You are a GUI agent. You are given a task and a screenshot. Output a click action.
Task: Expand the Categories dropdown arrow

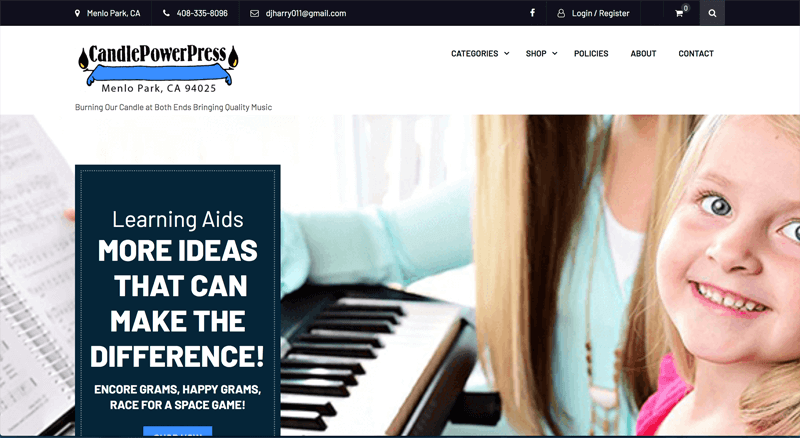pyautogui.click(x=507, y=53)
